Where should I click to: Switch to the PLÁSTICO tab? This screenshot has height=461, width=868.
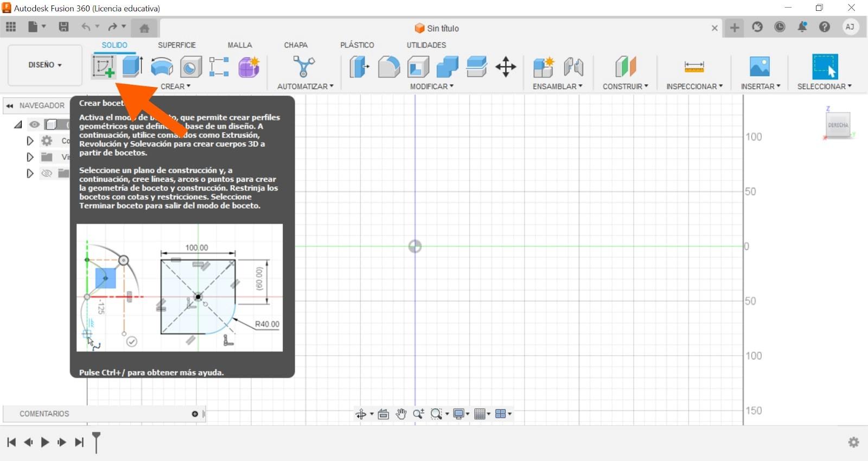[357, 45]
